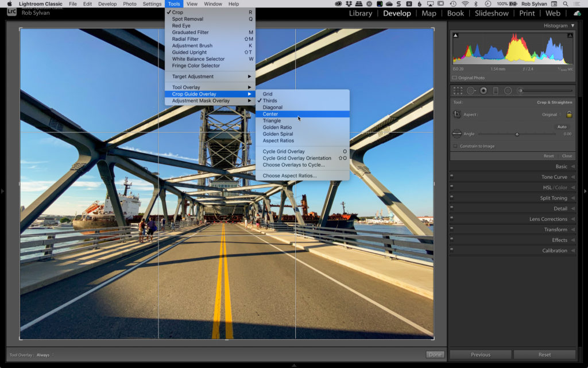Click Reset button next to Previous

[544, 354]
